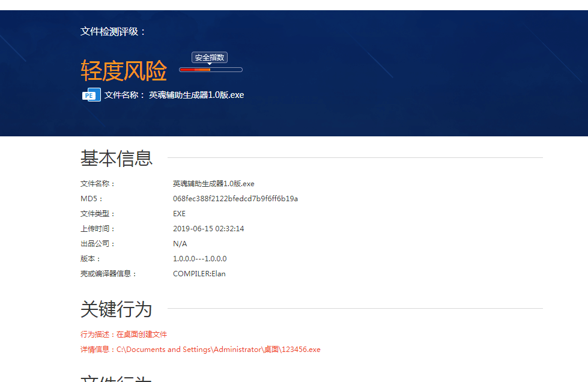Select the file name in the blue banner
Image resolution: width=588 pixels, height=382 pixels.
[x=196, y=95]
